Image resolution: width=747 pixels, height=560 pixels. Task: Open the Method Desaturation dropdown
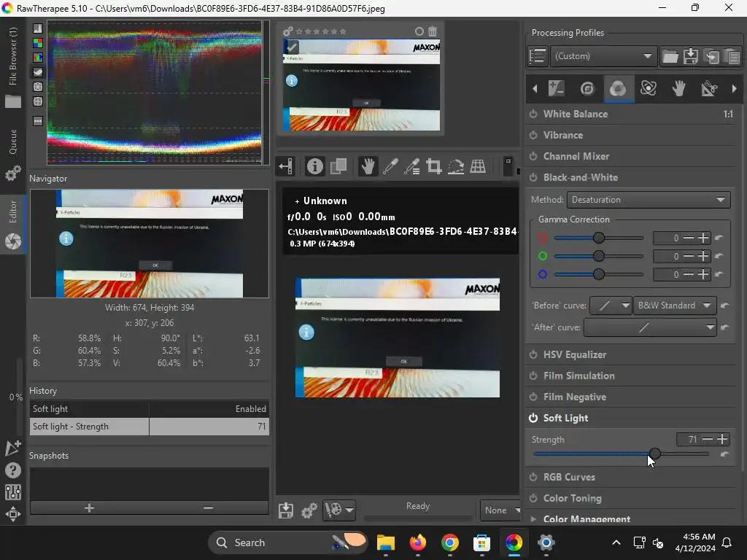click(649, 200)
